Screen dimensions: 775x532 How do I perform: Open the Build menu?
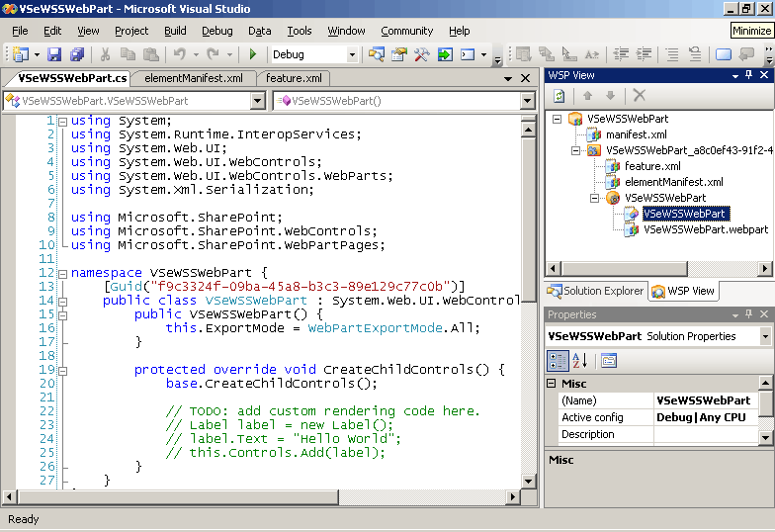point(175,31)
